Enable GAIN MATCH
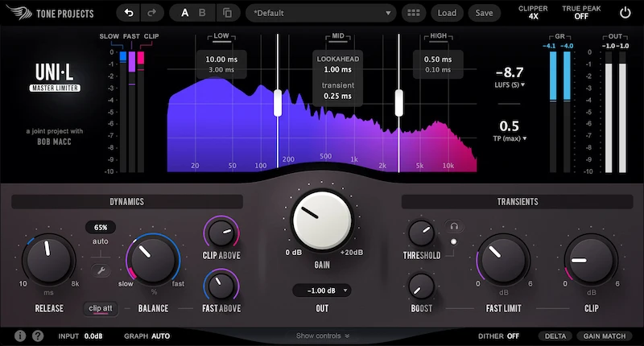The image size is (644, 346). click(605, 336)
